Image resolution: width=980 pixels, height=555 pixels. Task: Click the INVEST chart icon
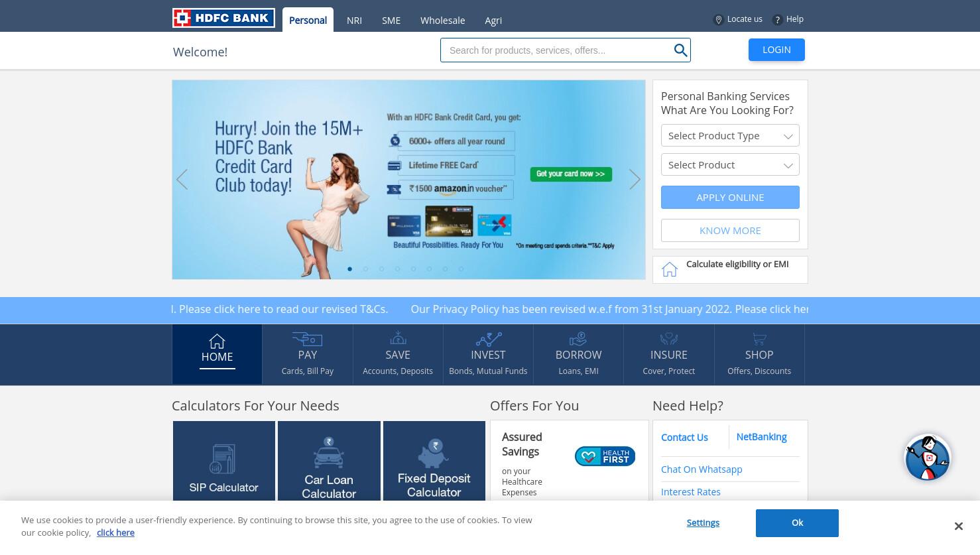pyautogui.click(x=488, y=338)
